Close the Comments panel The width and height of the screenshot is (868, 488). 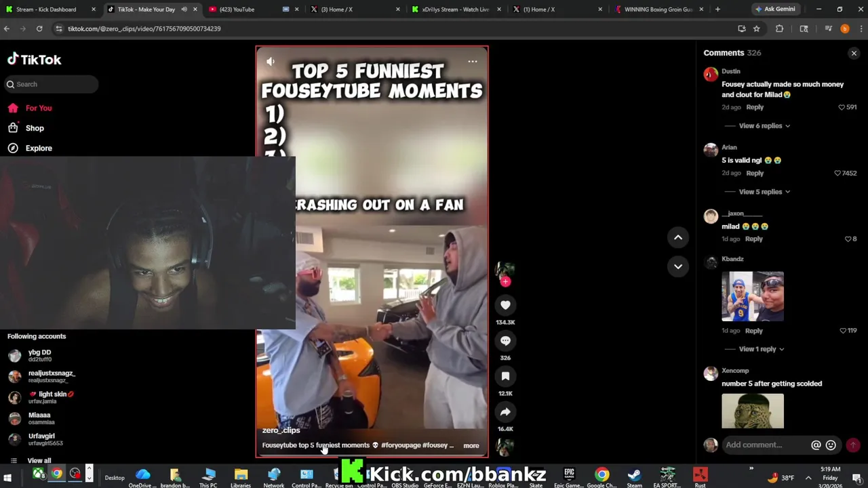point(854,53)
